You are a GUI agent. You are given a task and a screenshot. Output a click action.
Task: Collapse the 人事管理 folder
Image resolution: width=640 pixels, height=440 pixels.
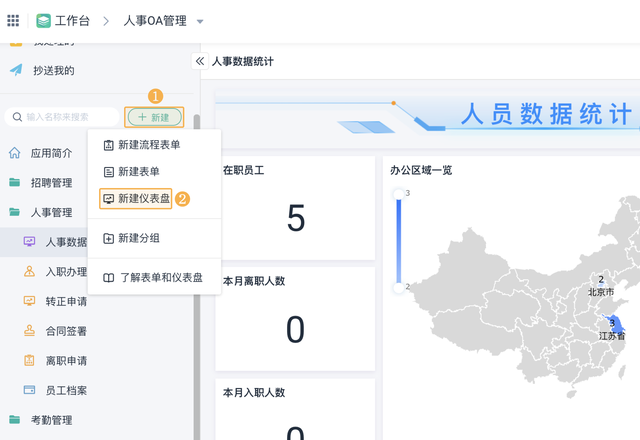51,213
